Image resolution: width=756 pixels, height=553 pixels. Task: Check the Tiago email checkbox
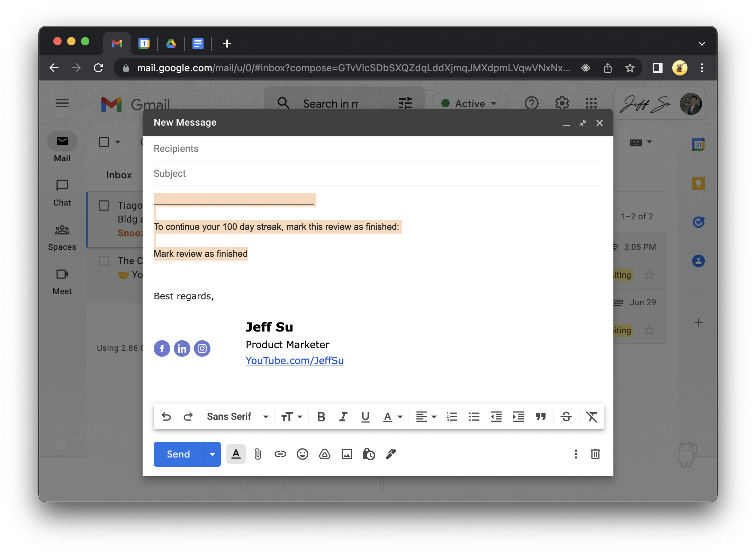[104, 206]
